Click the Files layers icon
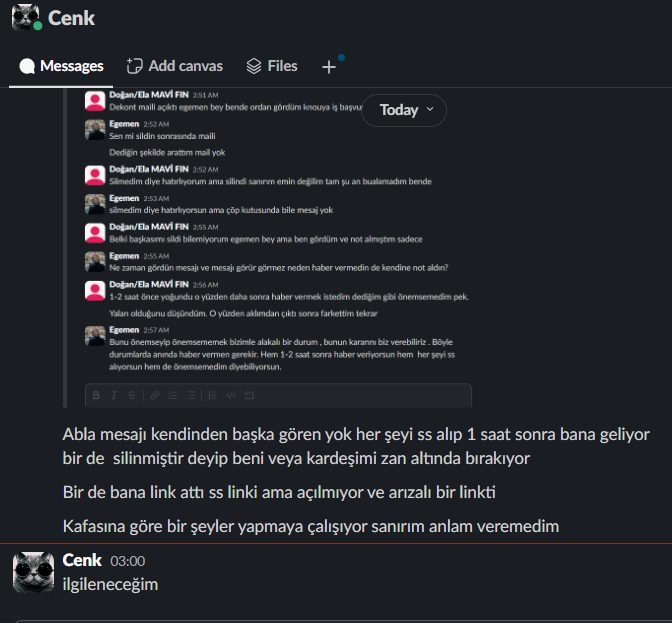 [254, 66]
